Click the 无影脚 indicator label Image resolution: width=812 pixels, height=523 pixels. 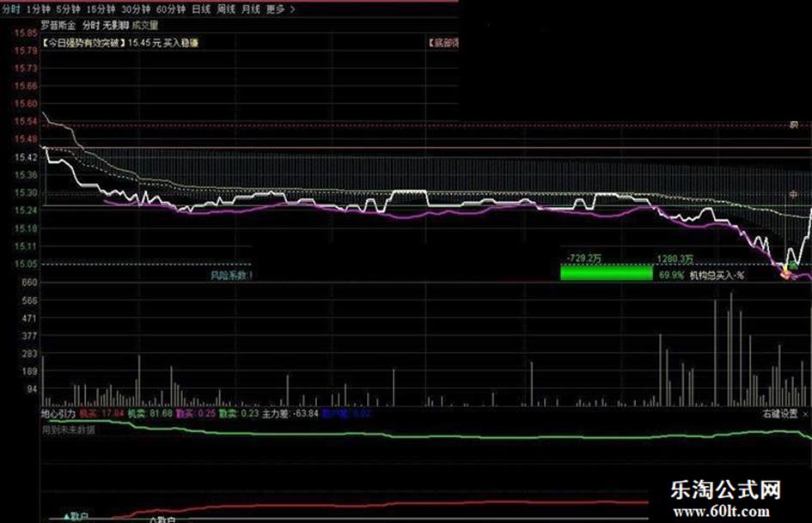[x=115, y=25]
